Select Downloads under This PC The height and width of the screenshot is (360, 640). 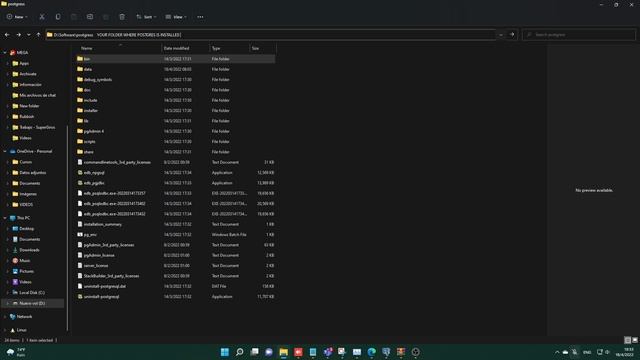(x=29, y=250)
